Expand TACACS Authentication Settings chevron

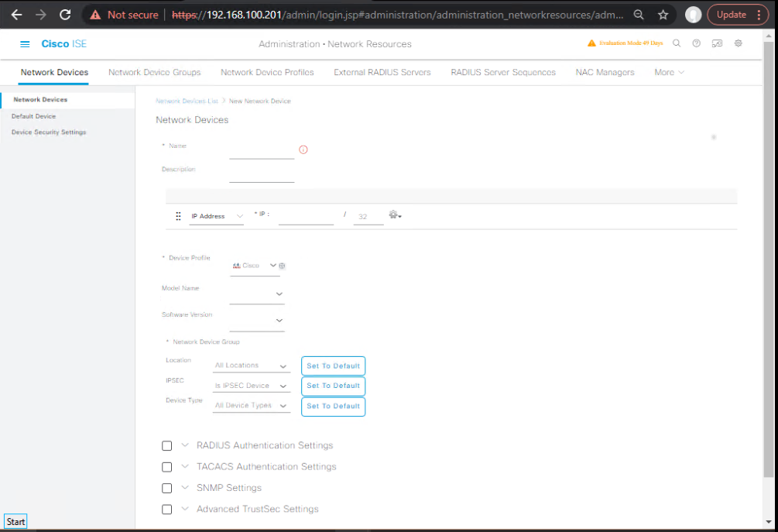185,466
